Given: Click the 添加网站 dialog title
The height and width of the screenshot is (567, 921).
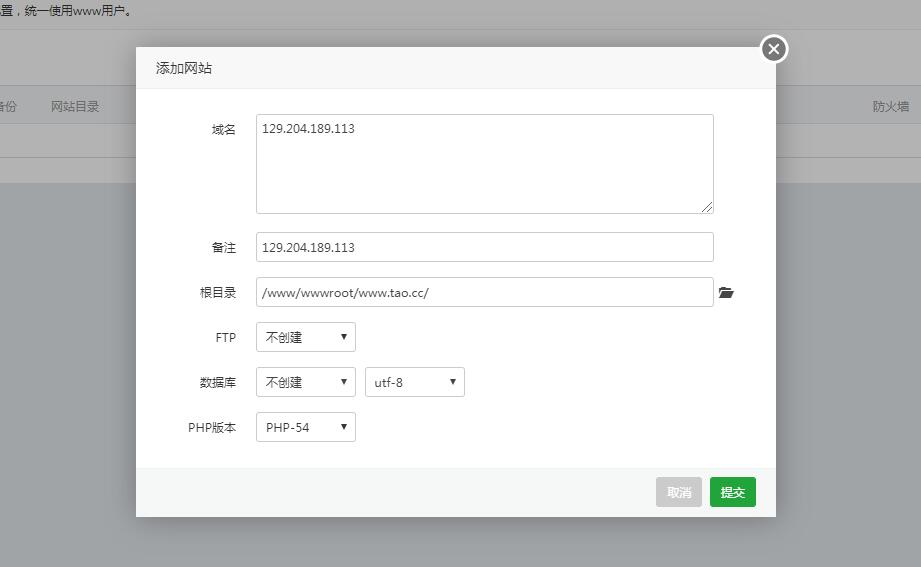Looking at the screenshot, I should point(184,69).
